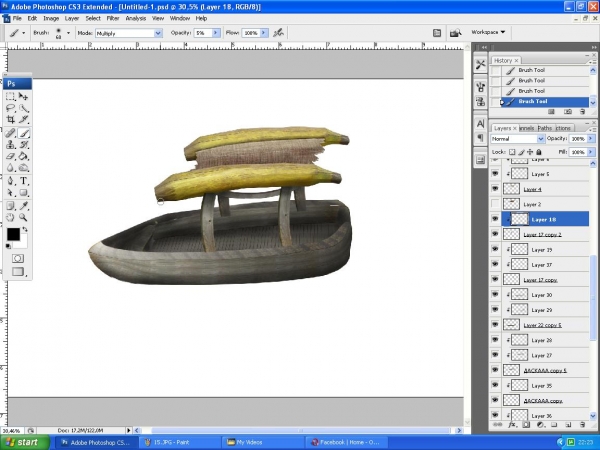The width and height of the screenshot is (600, 450).
Task: Open the tool preset picker arrow
Action: tap(24, 33)
